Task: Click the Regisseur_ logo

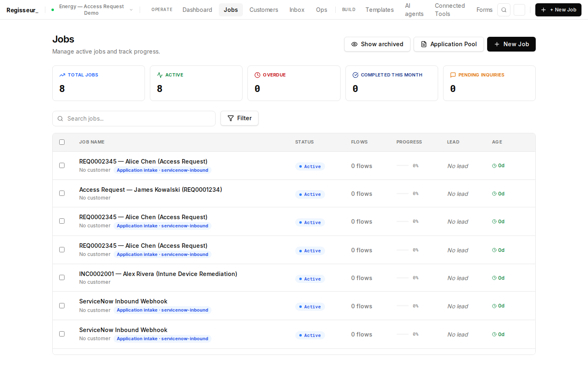Action: pos(22,10)
